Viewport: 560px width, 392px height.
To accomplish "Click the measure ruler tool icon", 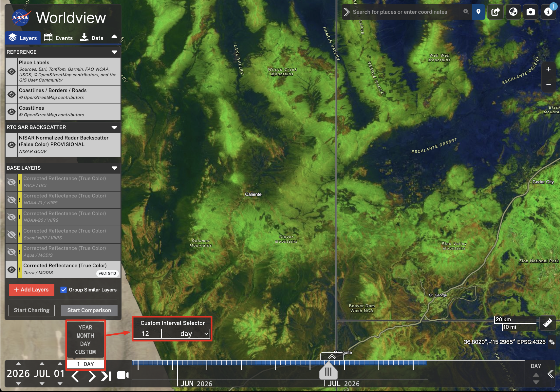I will (548, 323).
